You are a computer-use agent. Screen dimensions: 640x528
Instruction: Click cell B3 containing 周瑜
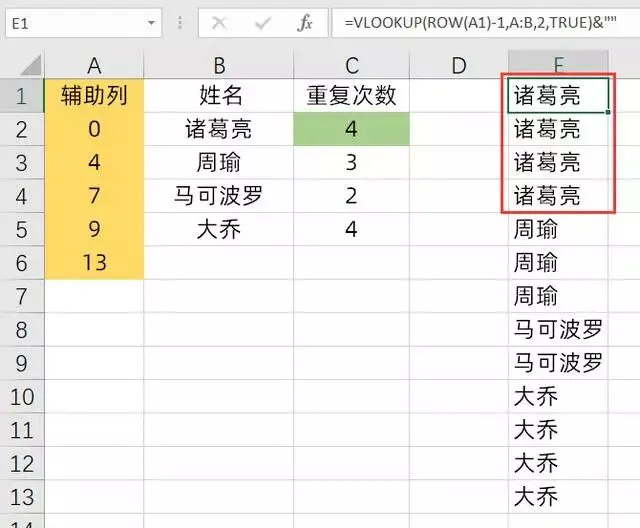[219, 163]
